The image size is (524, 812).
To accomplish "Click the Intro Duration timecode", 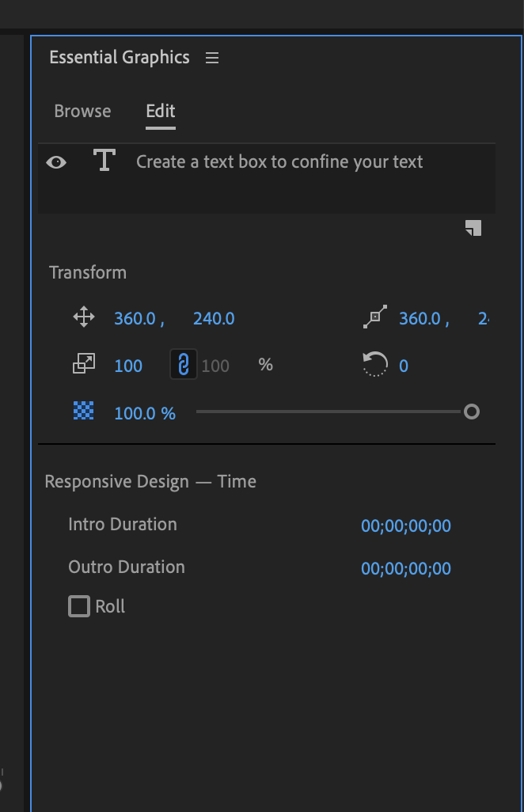I will (405, 526).
